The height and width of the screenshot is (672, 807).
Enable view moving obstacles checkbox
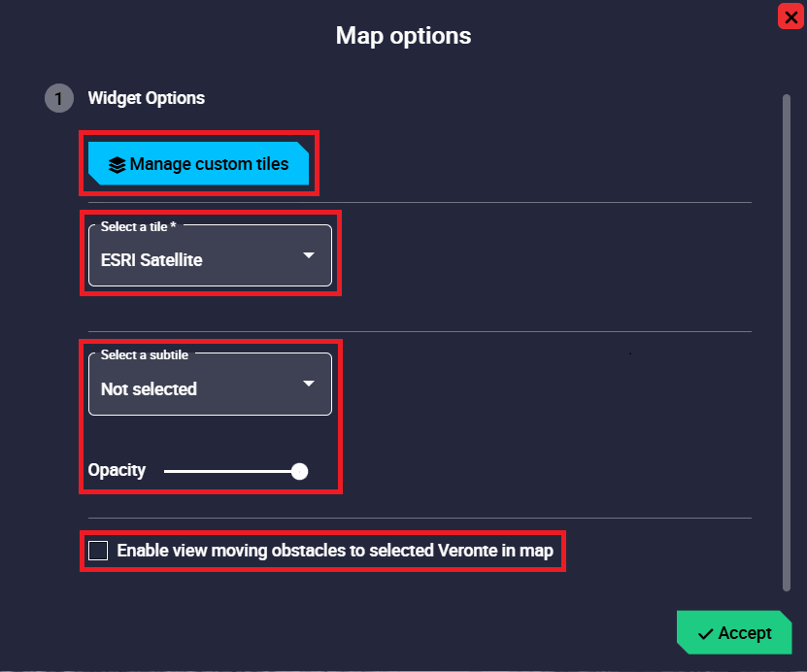[98, 551]
